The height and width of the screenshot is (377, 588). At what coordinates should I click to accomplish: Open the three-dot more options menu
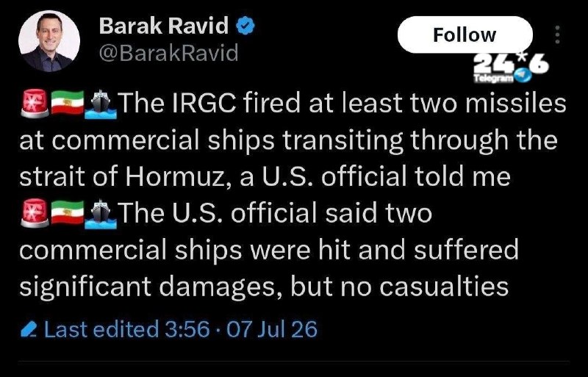558,35
